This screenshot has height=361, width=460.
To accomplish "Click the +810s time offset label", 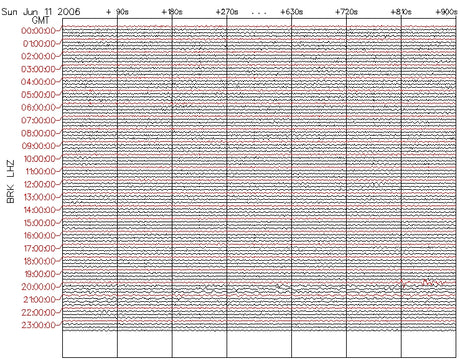I will [401, 12].
